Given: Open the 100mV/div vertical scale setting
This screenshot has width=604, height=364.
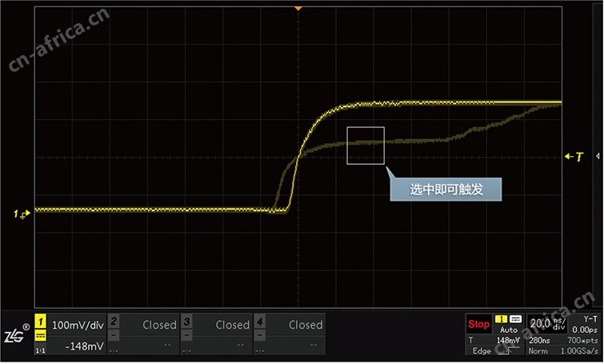Looking at the screenshot, I should click(x=78, y=325).
